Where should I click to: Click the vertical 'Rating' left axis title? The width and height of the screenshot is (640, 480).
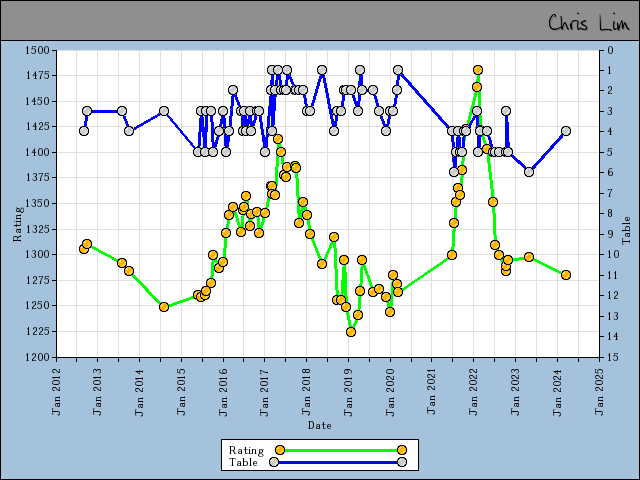(x=18, y=224)
